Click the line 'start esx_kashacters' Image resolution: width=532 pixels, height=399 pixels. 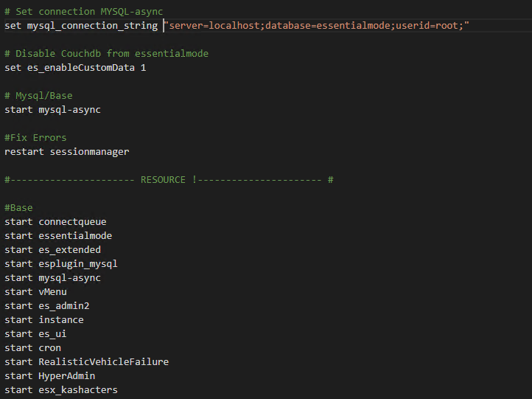click(61, 390)
